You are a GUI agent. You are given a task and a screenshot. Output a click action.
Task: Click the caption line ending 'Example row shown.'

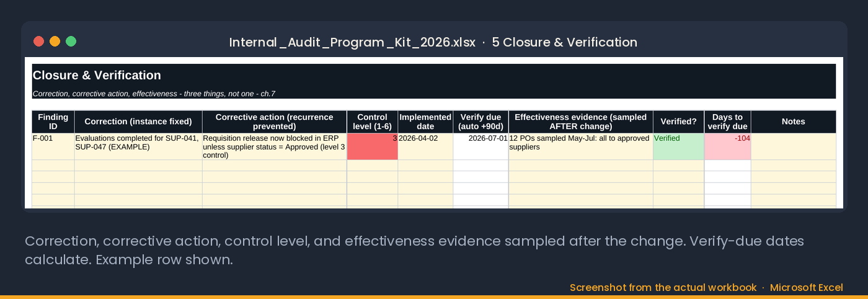[x=128, y=259]
